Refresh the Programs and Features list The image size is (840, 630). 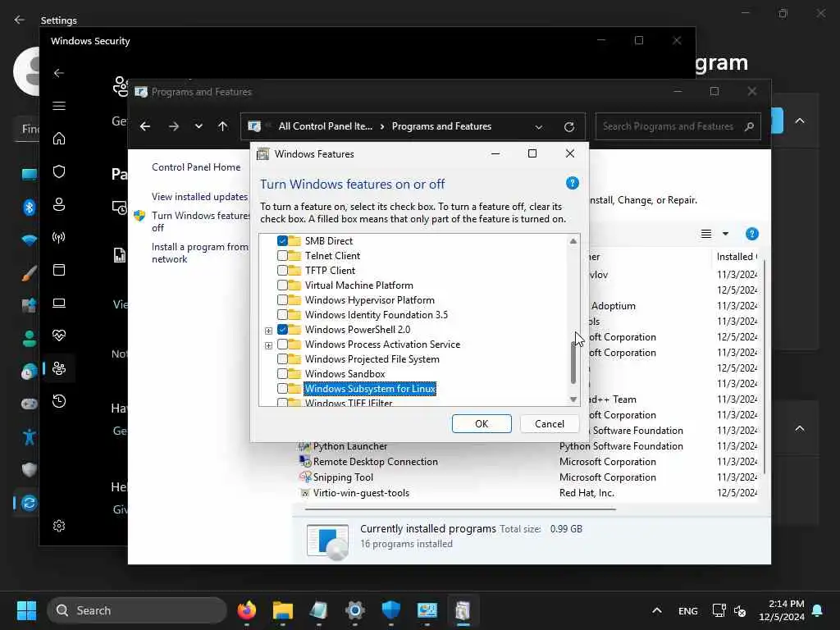[569, 127]
